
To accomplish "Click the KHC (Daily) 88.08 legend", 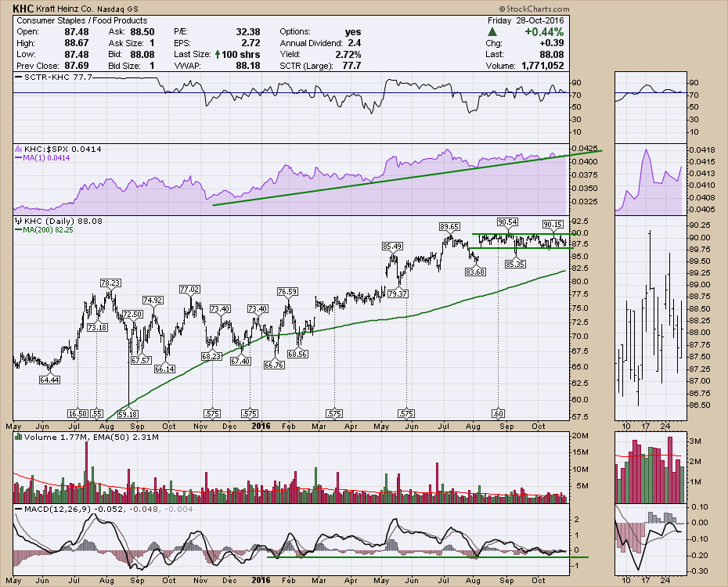I will [59, 221].
